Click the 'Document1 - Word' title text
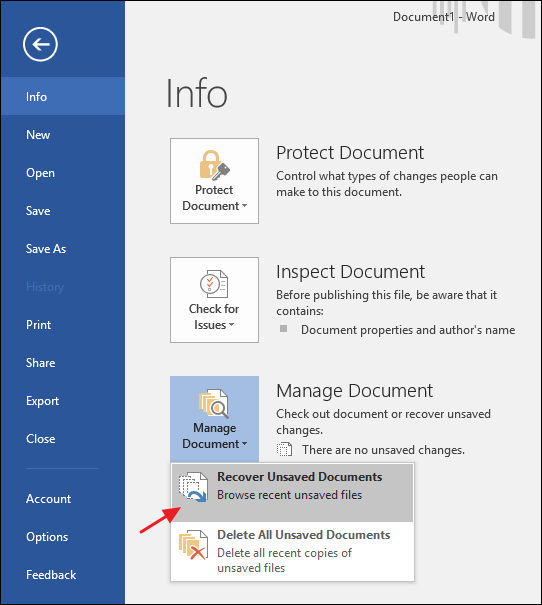 click(444, 17)
